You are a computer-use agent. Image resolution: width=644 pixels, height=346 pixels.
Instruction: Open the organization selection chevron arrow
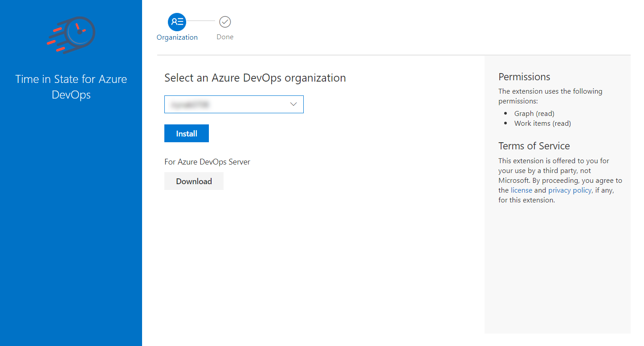293,104
